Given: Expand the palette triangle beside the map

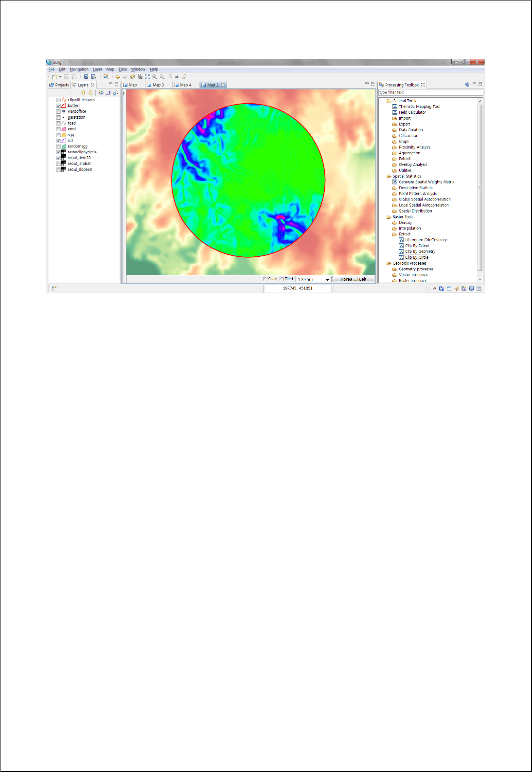Looking at the screenshot, I should point(124,93).
